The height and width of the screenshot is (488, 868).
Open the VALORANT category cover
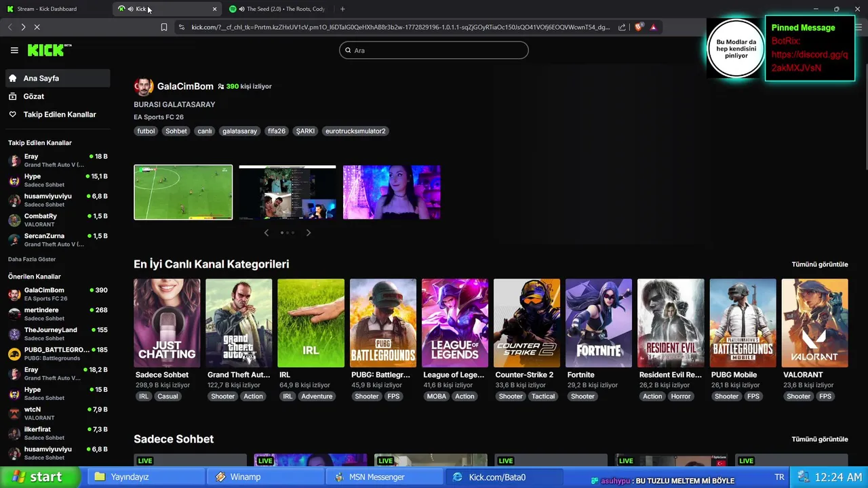(815, 323)
